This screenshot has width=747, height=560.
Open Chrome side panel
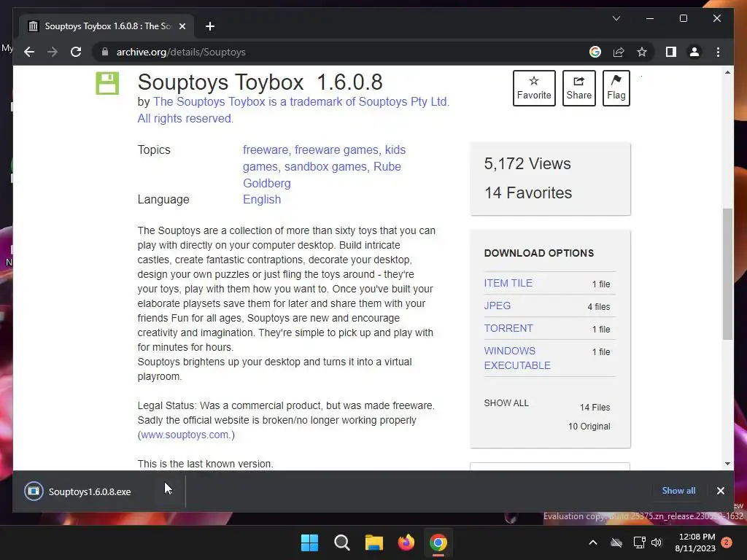coord(671,52)
